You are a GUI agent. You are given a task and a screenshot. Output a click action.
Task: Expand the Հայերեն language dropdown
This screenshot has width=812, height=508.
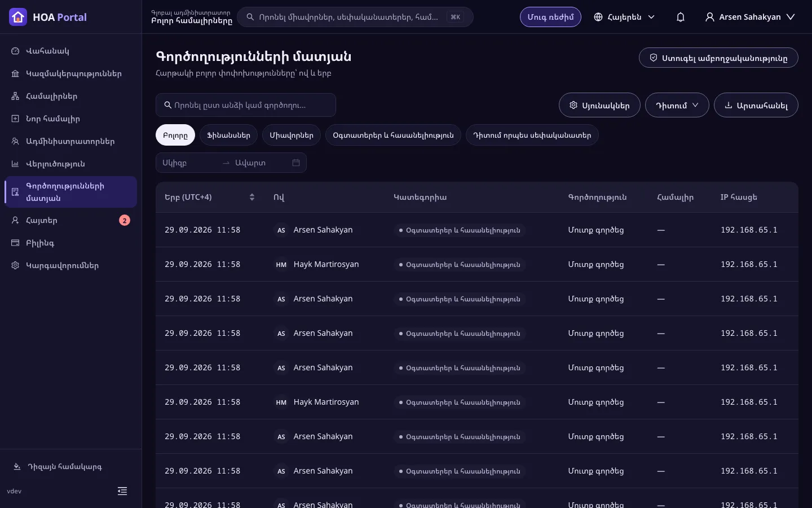624,17
